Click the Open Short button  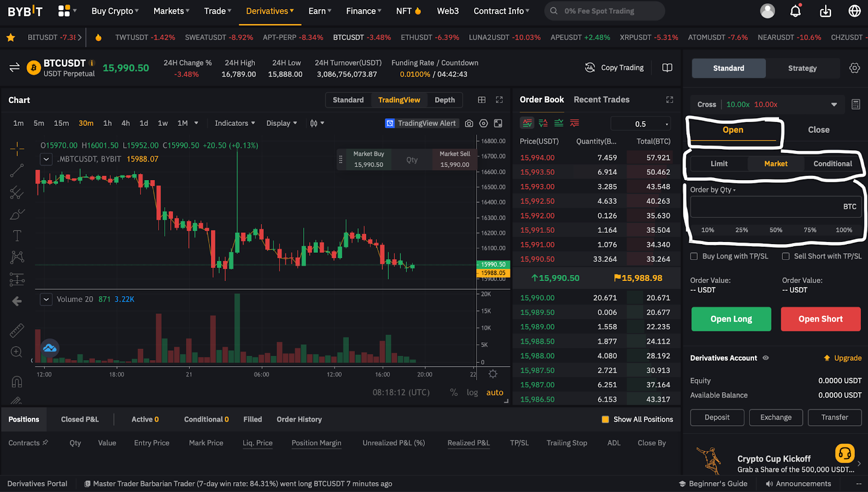821,319
